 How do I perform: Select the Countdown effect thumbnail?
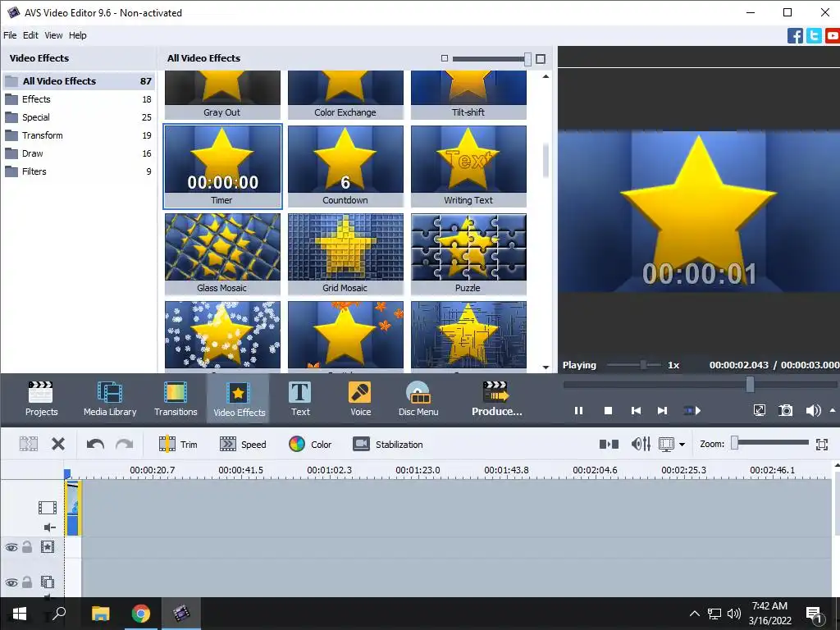345,166
